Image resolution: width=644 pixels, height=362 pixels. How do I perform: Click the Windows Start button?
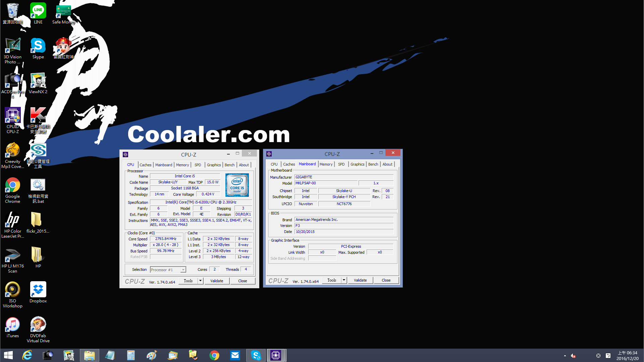tap(8, 355)
